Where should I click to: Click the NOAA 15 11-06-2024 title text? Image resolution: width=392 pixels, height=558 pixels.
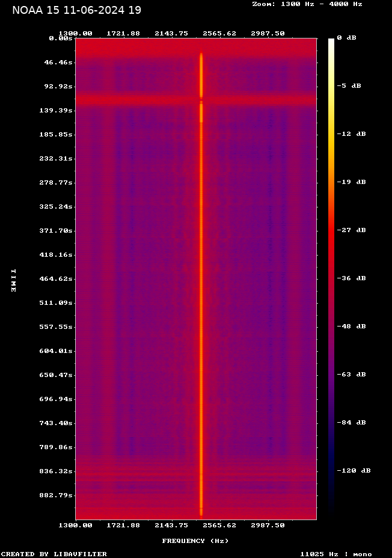[76, 10]
